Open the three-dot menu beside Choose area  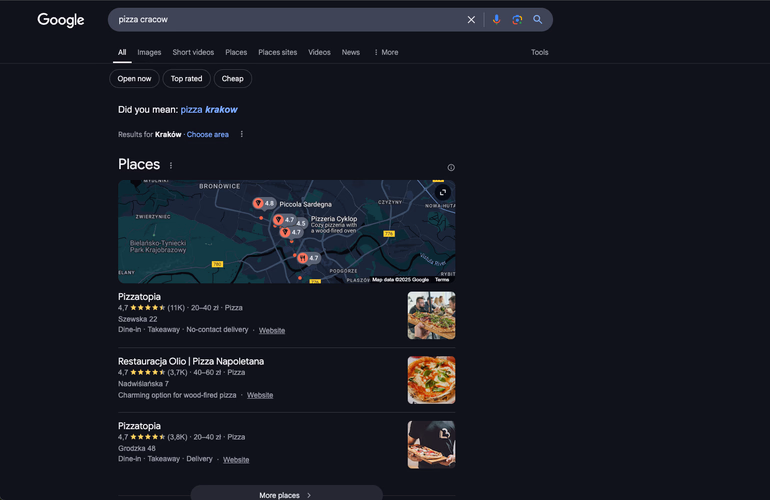point(242,134)
